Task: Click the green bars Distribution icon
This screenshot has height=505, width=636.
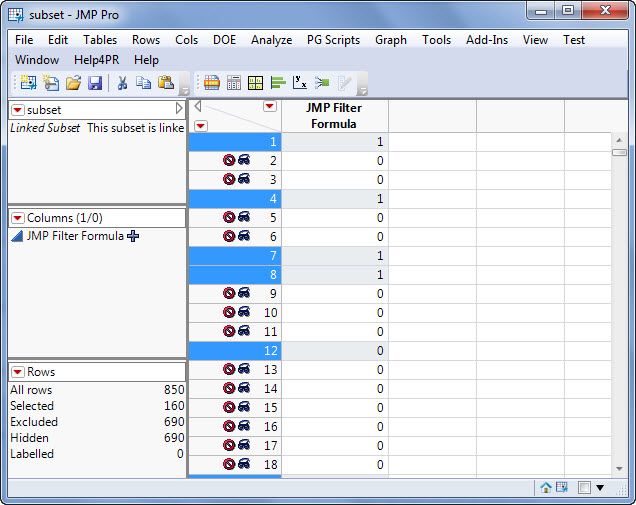Action: pyautogui.click(x=278, y=83)
